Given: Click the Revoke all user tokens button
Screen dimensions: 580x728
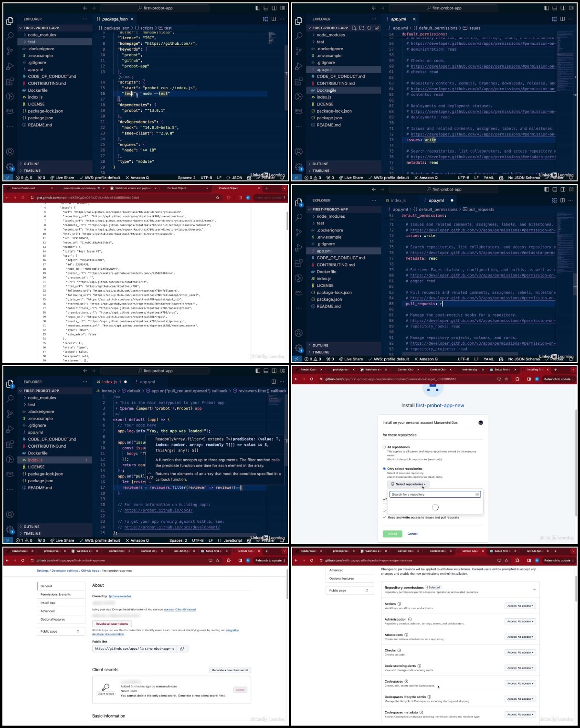Looking at the screenshot, I should (112, 624).
